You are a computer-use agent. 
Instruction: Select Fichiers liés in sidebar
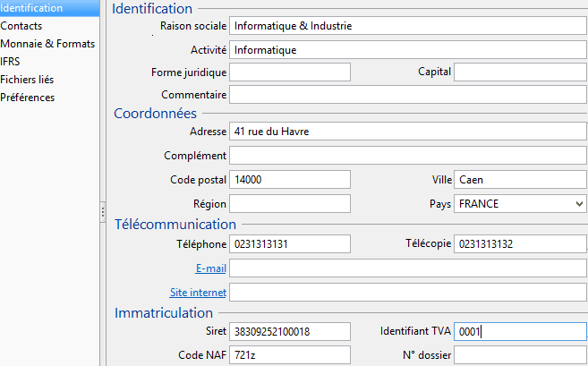point(27,80)
